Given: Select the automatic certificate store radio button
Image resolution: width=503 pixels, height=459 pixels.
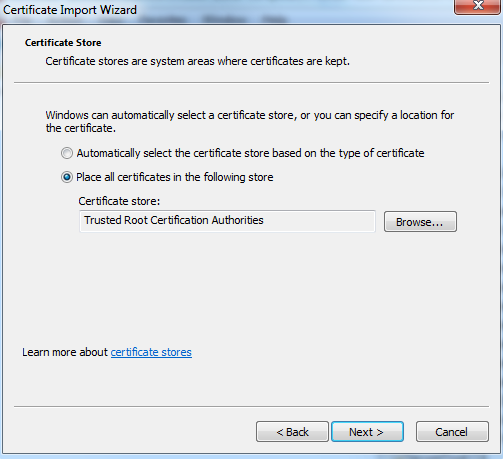Looking at the screenshot, I should [x=67, y=153].
